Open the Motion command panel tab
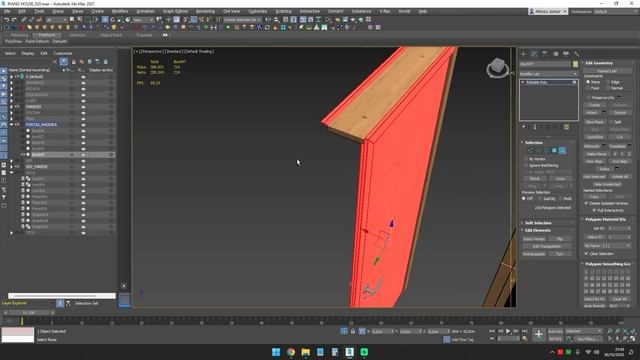 (556, 54)
